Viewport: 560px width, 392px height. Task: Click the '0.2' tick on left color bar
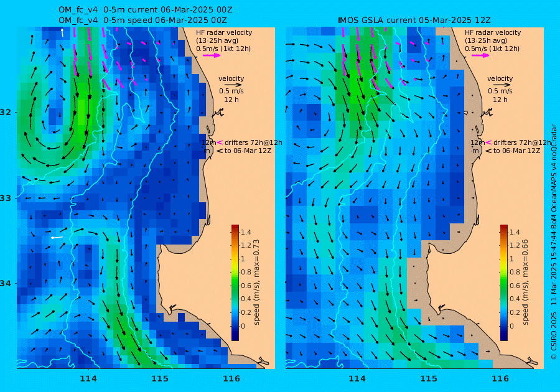click(x=246, y=312)
